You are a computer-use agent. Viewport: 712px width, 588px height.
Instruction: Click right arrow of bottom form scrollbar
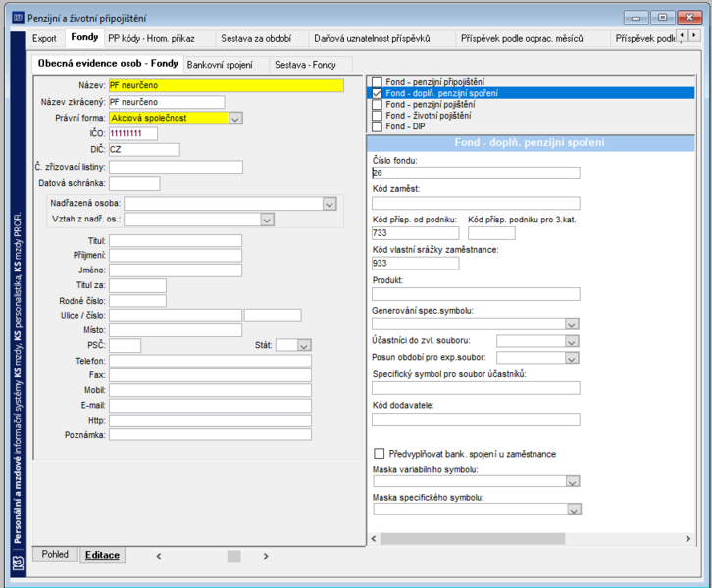[x=266, y=556]
